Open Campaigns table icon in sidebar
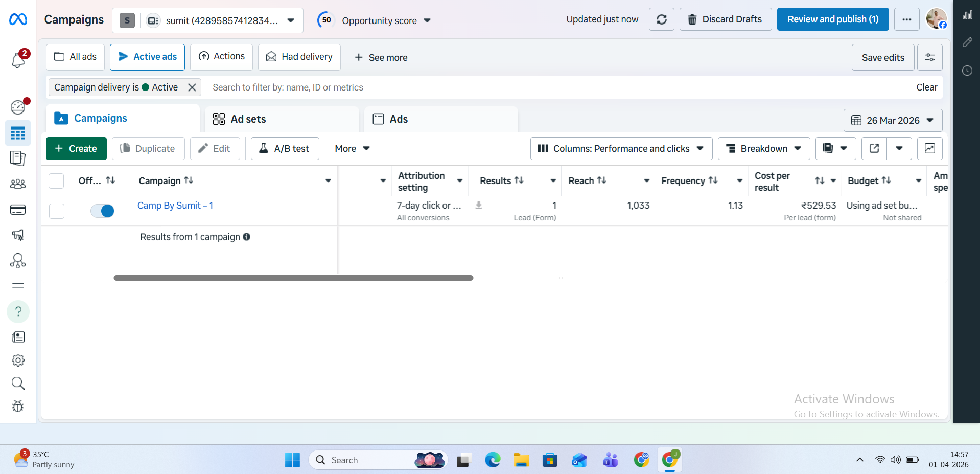 point(18,133)
